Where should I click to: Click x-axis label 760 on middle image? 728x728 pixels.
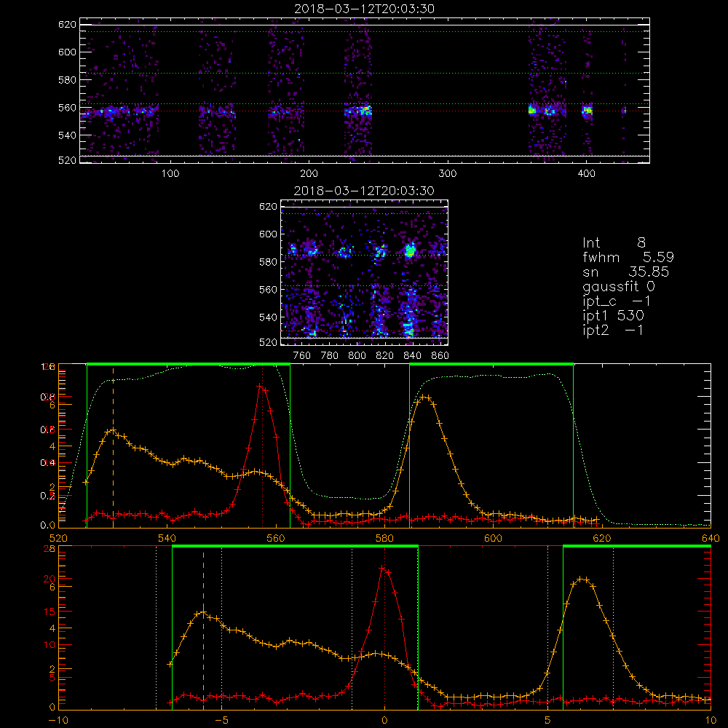point(302,356)
